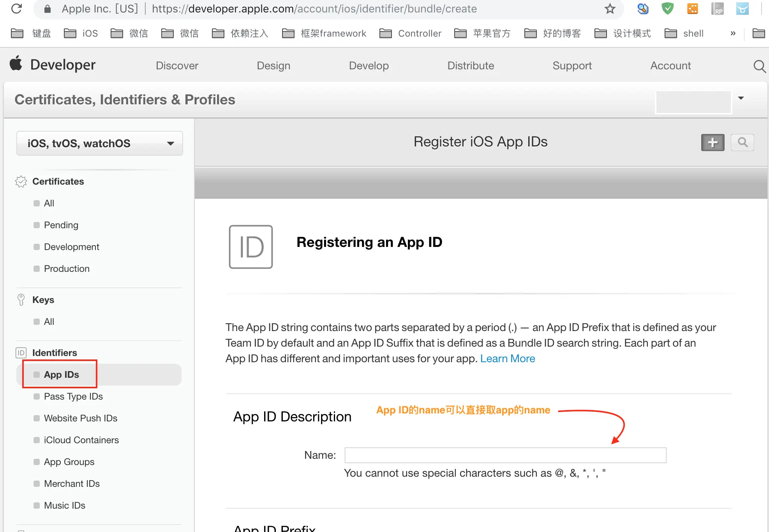Select Development under Certificates
This screenshot has height=532, width=769.
[x=71, y=247]
